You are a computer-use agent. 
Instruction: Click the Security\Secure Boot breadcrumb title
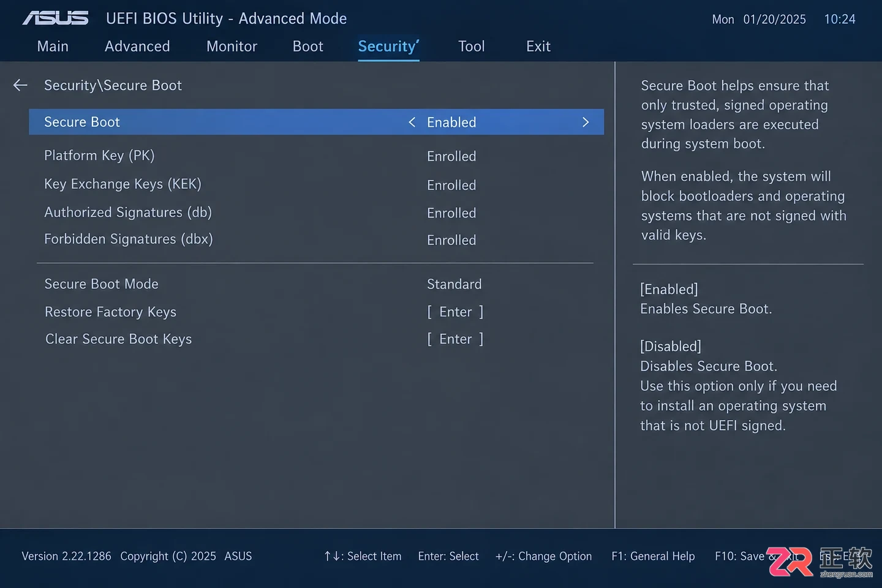pos(113,86)
